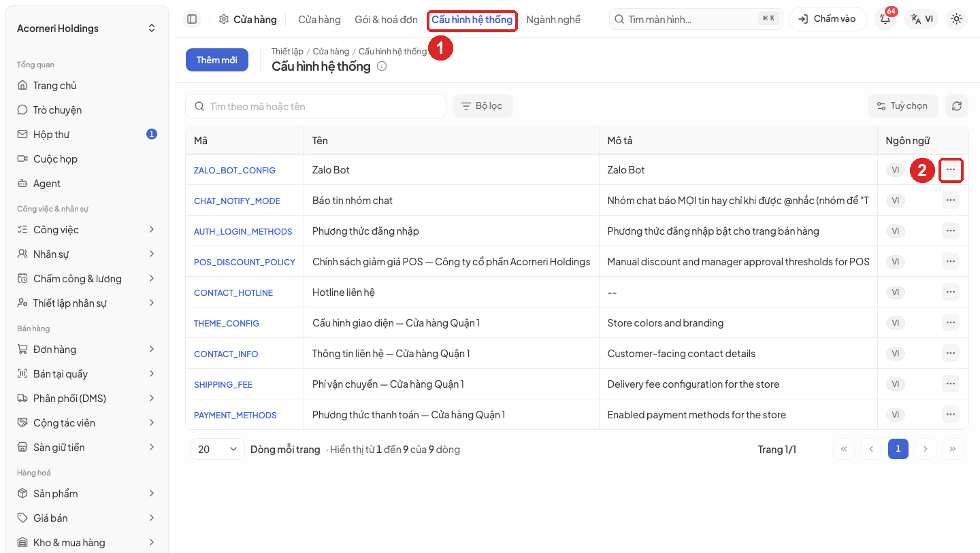
Task: Expand Chấm công & lương group
Action: click(x=87, y=279)
